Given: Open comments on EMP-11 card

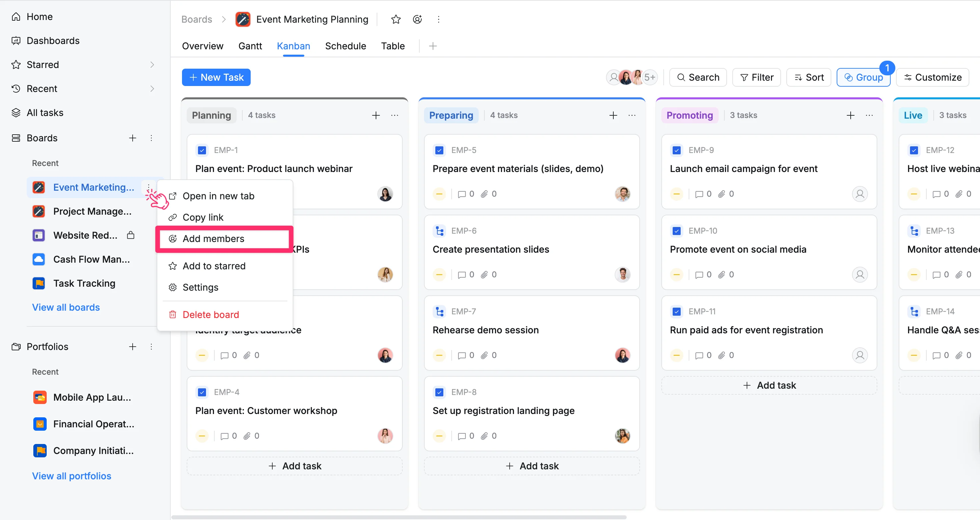Looking at the screenshot, I should [x=703, y=355].
